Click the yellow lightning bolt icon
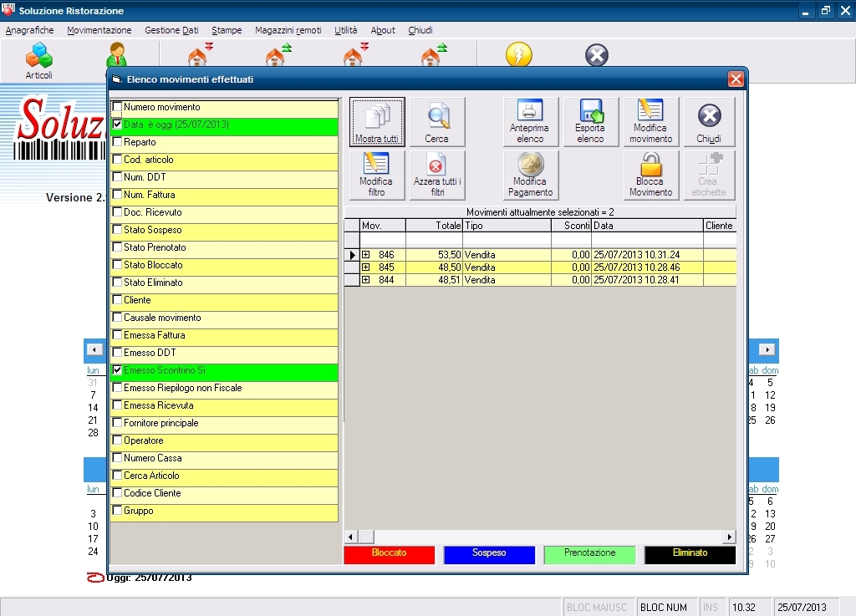Viewport: 856px width, 616px height. pyautogui.click(x=518, y=55)
